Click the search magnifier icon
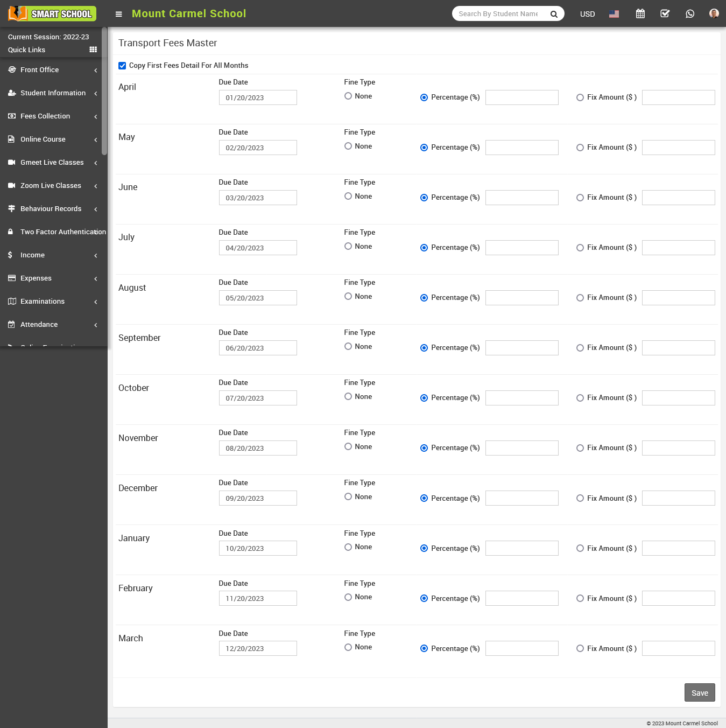The width and height of the screenshot is (726, 728). tap(554, 14)
